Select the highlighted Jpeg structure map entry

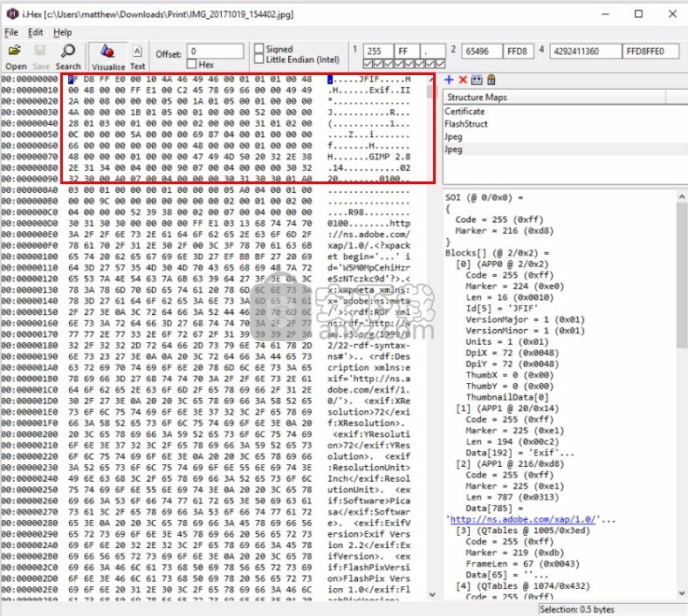tap(566, 149)
